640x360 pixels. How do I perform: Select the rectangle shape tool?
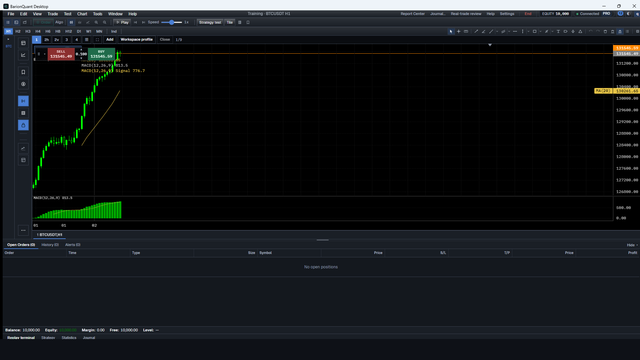point(534,31)
